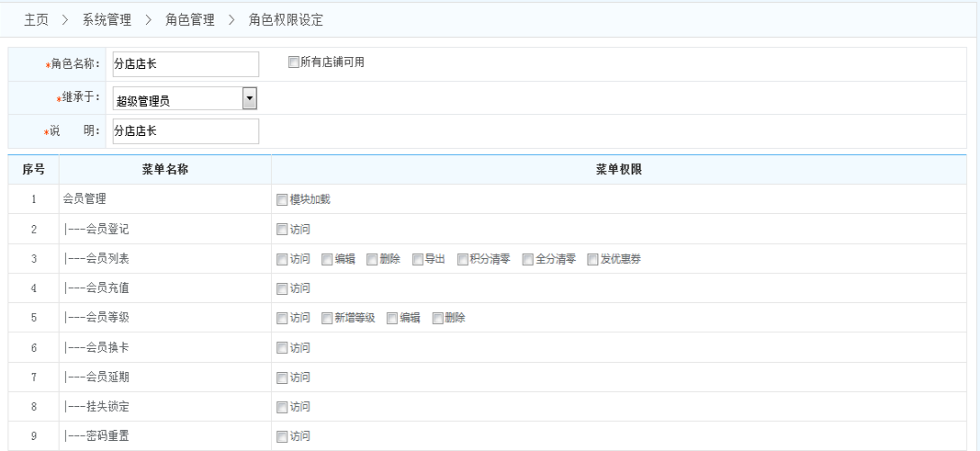
Task: Click the 角色名称 input field
Action: click(x=185, y=64)
